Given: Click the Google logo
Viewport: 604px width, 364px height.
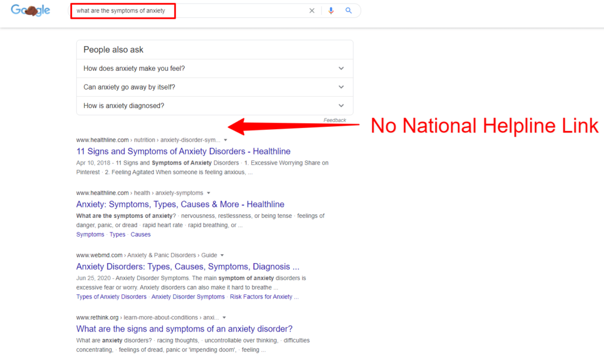Looking at the screenshot, I should click(x=30, y=10).
